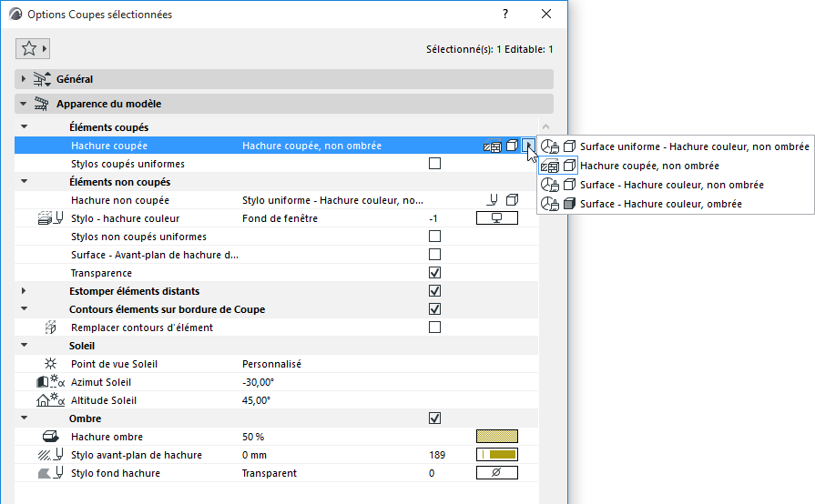This screenshot has height=504, width=815.
Task: Edit the pen number 189 value
Action: [437, 455]
